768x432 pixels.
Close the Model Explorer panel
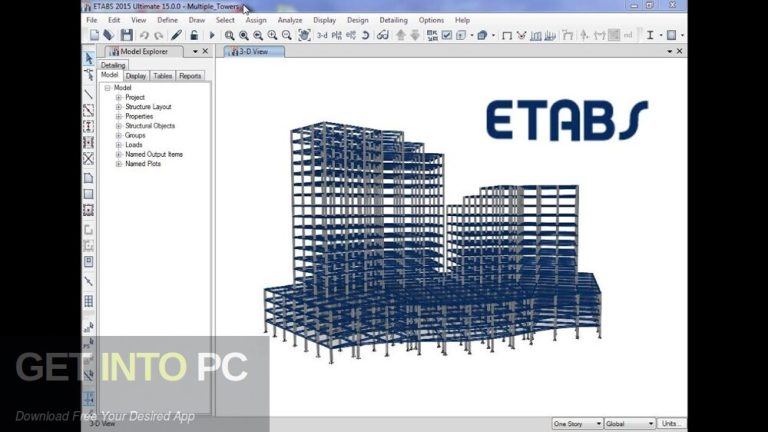click(x=205, y=51)
